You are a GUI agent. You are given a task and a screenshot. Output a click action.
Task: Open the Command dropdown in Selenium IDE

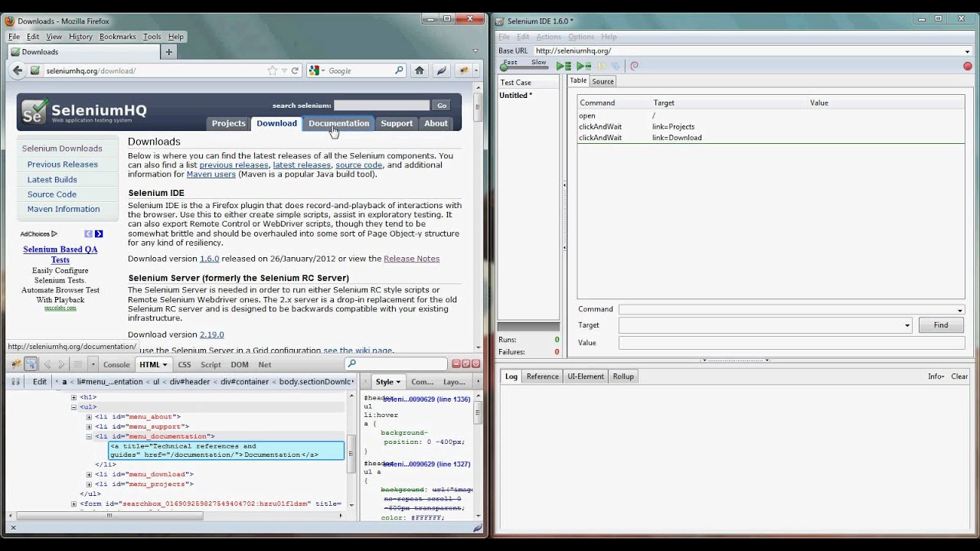960,310
